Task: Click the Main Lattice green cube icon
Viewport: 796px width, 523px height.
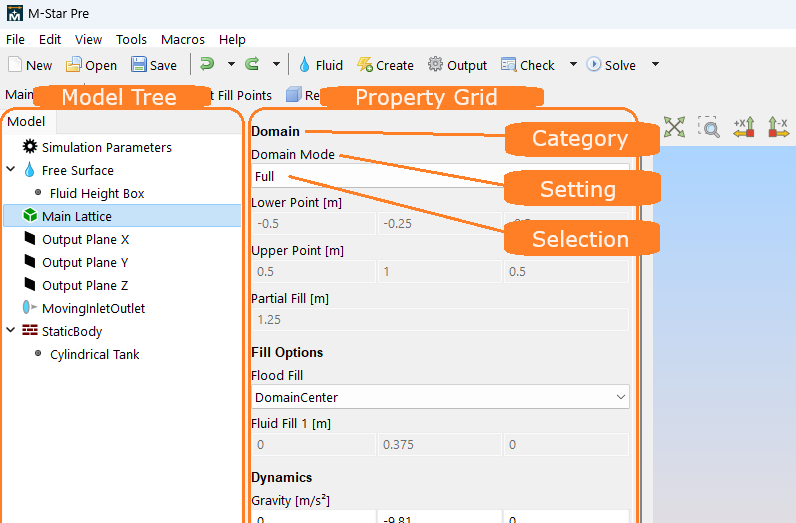Action: pos(30,215)
